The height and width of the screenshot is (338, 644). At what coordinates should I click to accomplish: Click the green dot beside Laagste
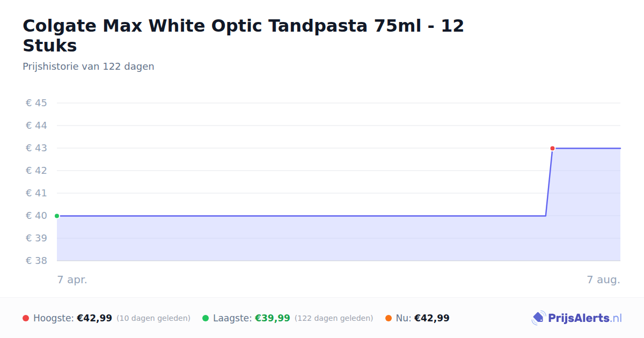click(x=206, y=318)
